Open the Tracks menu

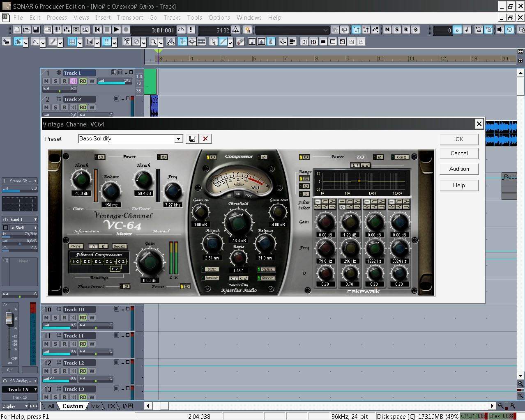click(172, 18)
